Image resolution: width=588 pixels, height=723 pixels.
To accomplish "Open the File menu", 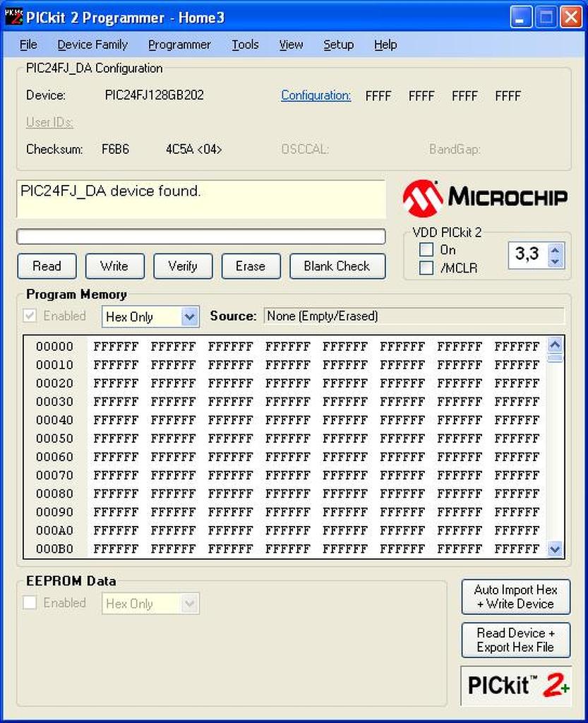I will coord(28,44).
